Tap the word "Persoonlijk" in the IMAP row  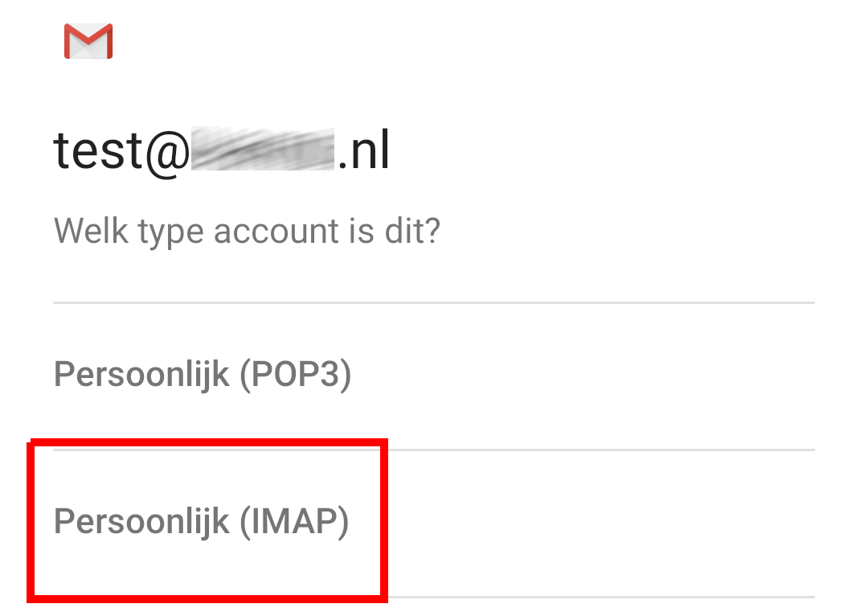(x=141, y=522)
